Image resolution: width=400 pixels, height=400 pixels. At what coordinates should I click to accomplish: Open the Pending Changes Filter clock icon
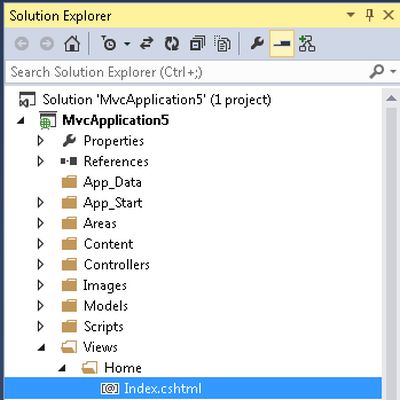coord(108,43)
